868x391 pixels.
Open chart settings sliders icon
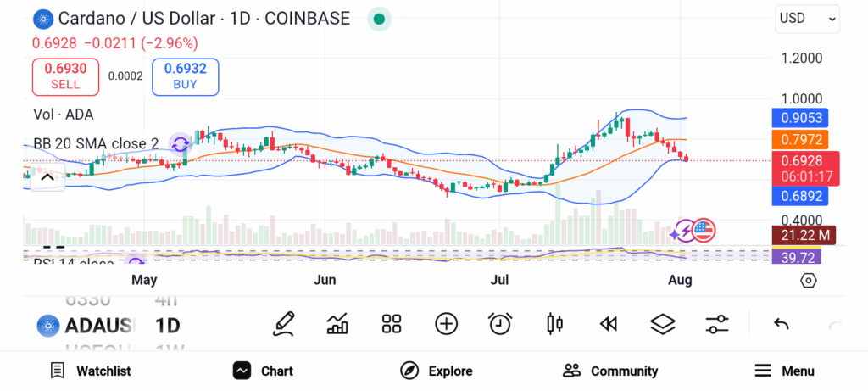[717, 323]
